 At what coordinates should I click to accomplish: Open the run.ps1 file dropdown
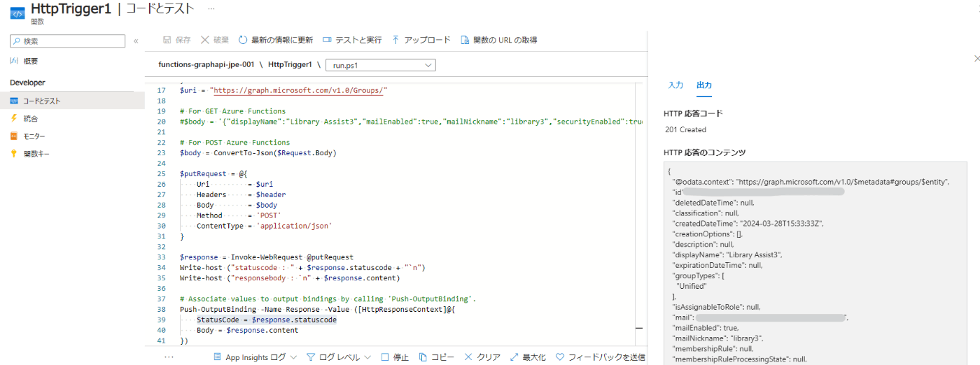click(x=381, y=65)
